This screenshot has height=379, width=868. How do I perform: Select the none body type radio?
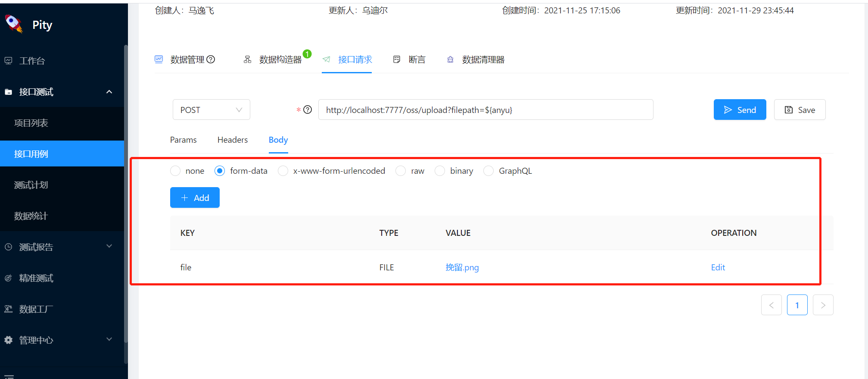click(x=175, y=171)
